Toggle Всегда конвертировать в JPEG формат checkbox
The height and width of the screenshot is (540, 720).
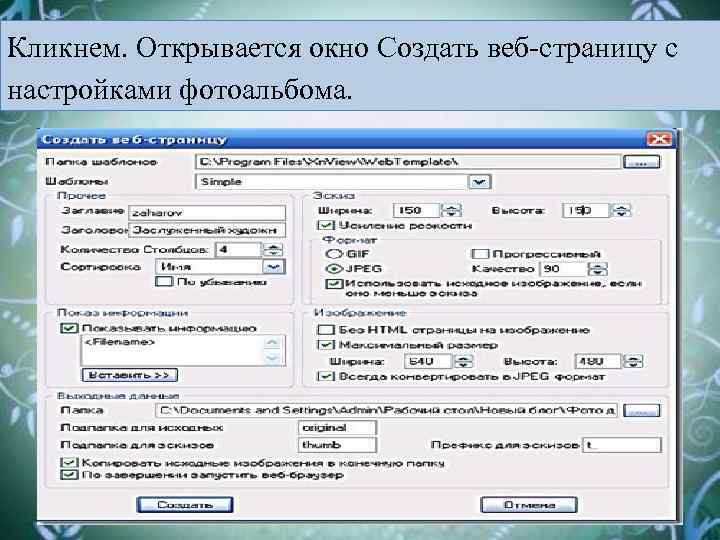326,376
